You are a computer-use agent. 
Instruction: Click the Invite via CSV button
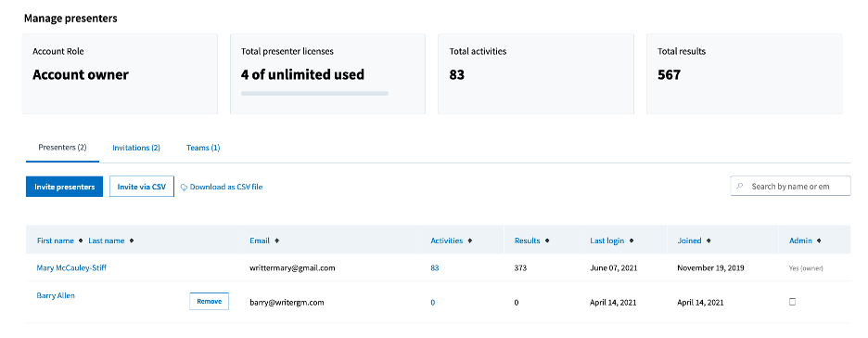(142, 187)
